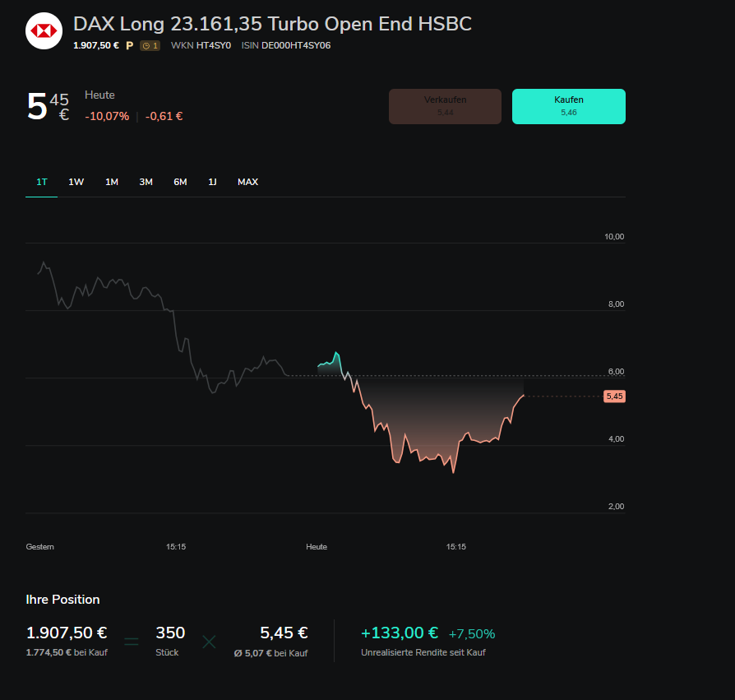Click the pending order clock badge
The image size is (735, 700).
coord(150,46)
